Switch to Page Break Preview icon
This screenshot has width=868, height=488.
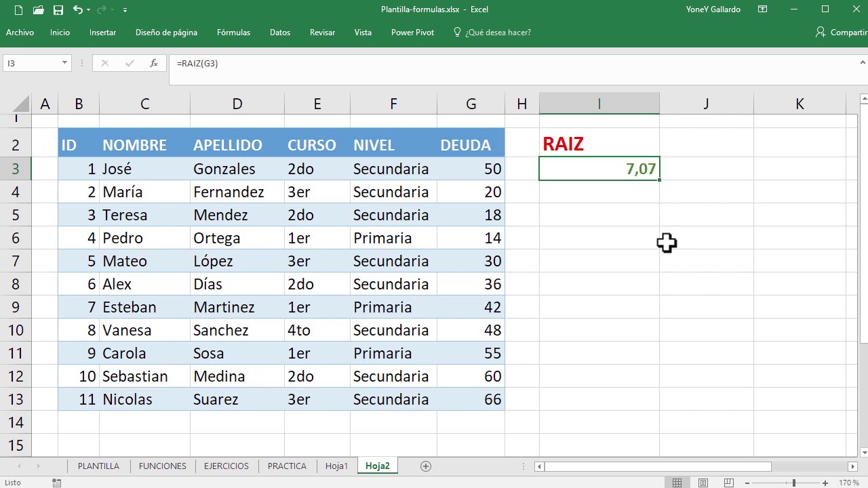point(729,483)
